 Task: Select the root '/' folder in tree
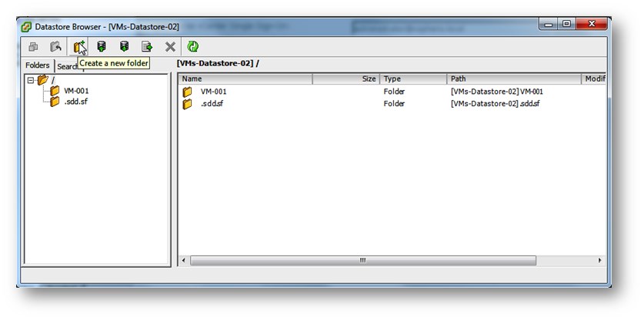coord(52,80)
